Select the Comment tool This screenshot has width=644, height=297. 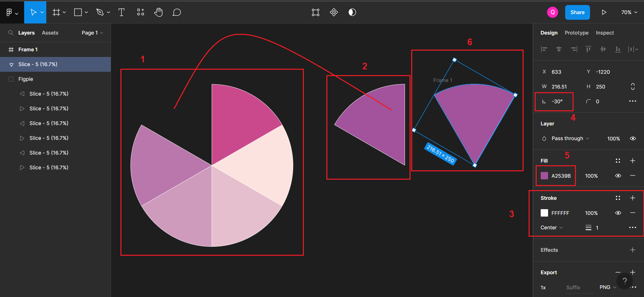[176, 12]
